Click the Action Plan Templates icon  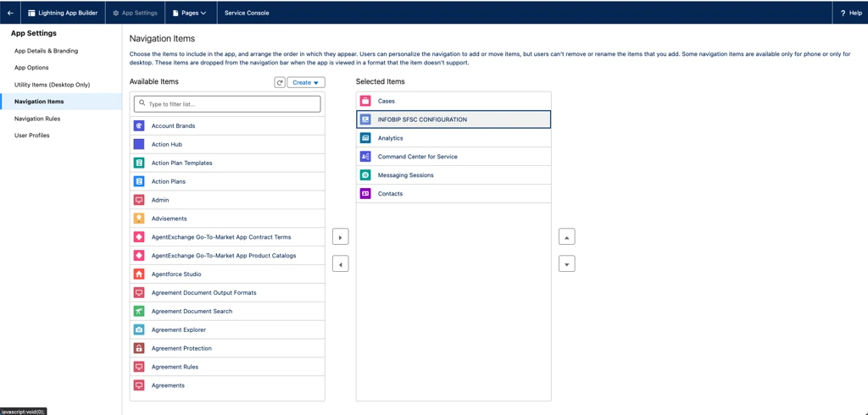(x=139, y=163)
